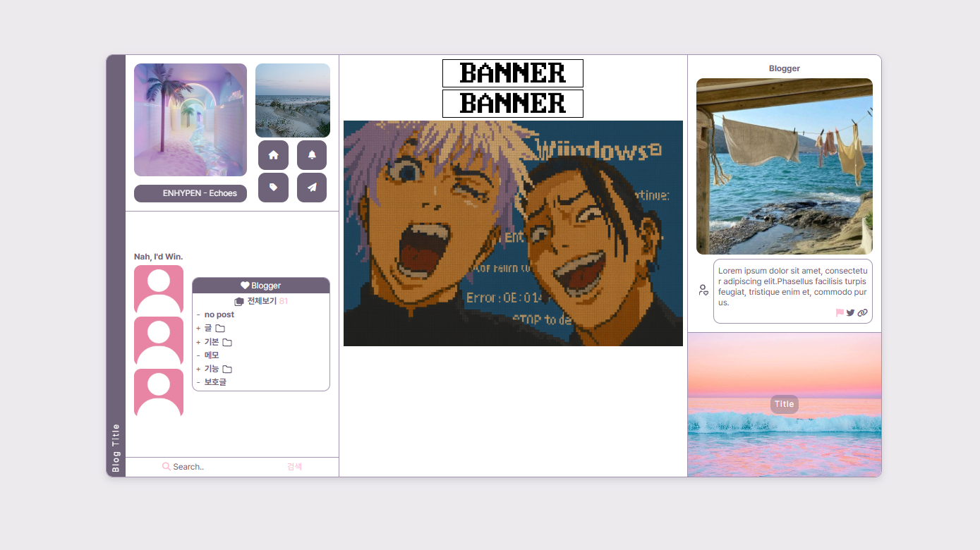The width and height of the screenshot is (980, 550).
Task: Open the Home icon button
Action: [x=274, y=155]
